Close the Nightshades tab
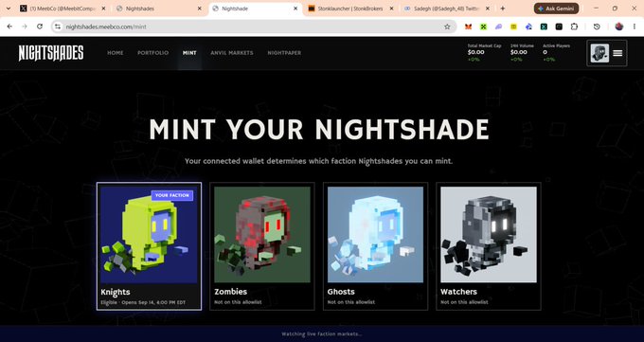 tap(200, 9)
